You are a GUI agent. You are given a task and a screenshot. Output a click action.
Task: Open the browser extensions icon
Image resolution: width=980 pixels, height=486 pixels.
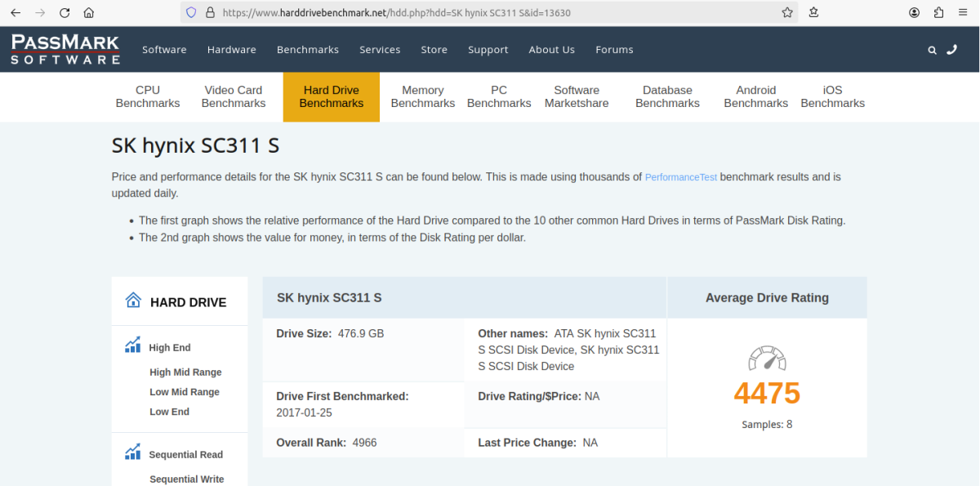(938, 13)
